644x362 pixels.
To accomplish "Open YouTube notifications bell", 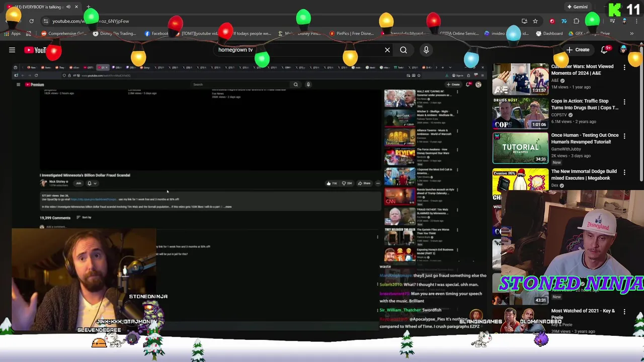I will pos(606,50).
